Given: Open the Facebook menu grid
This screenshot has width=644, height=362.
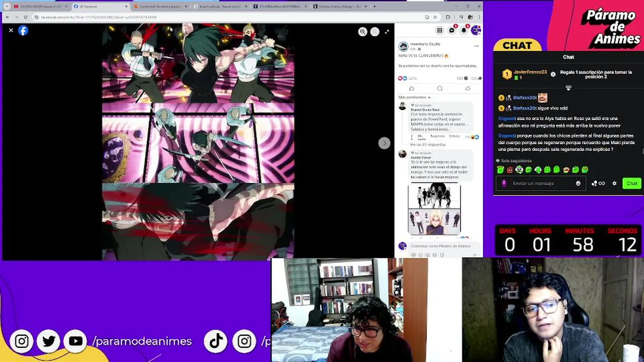Looking at the screenshot, I should coord(440,31).
